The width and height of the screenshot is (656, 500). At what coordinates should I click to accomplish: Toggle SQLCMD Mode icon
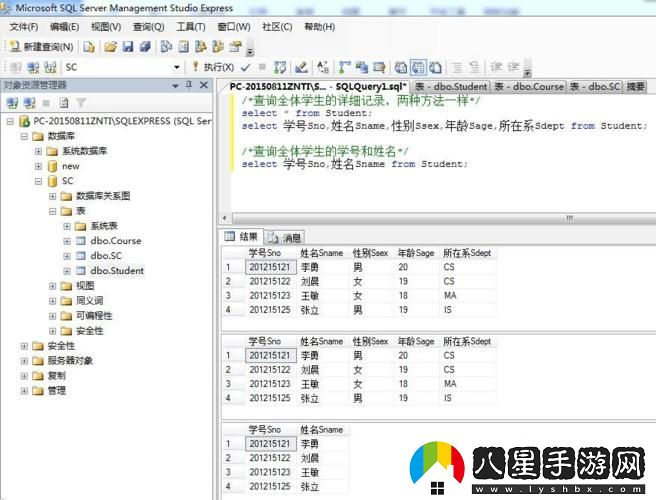click(379, 67)
